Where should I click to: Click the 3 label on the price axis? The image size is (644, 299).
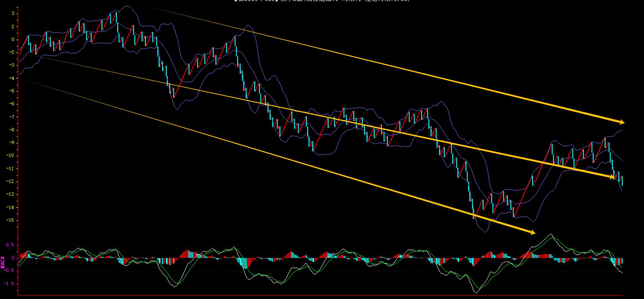click(13, 14)
